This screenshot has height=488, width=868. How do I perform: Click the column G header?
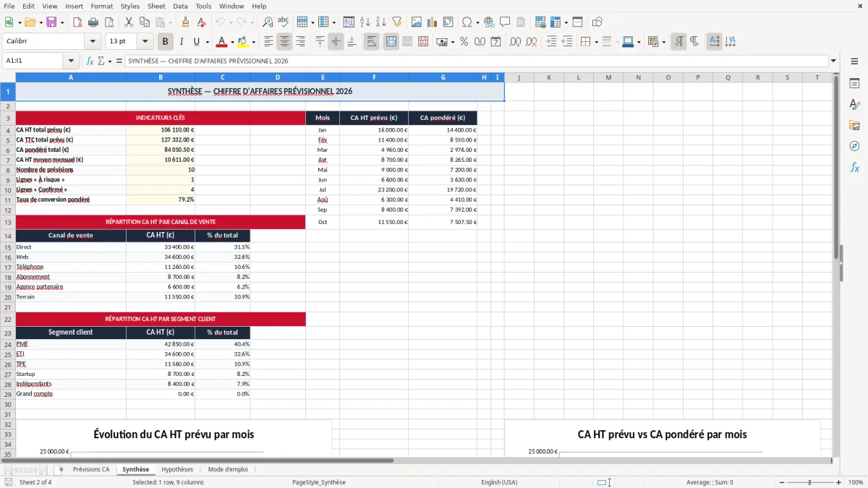click(x=443, y=77)
